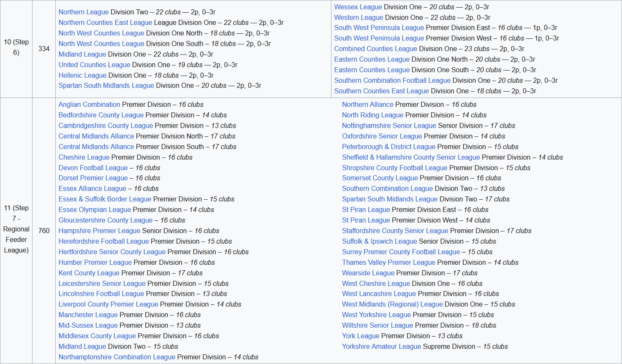
Task: Open Surrey Premier County Football League link
Action: point(401,252)
